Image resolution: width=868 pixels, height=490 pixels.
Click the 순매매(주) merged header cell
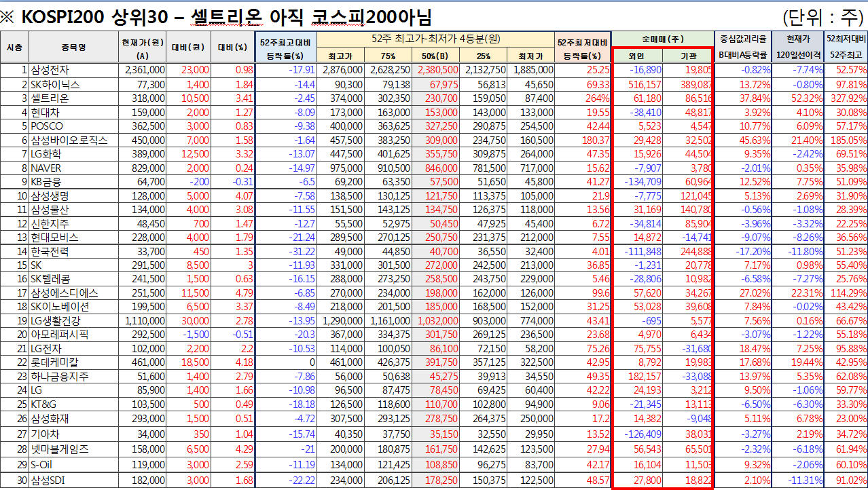(x=662, y=39)
